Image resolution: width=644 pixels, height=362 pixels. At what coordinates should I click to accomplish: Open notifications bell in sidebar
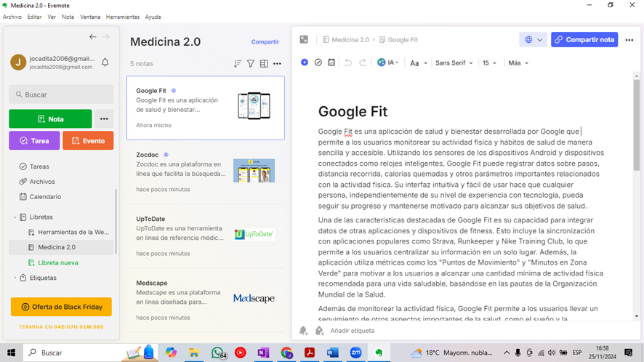(105, 62)
